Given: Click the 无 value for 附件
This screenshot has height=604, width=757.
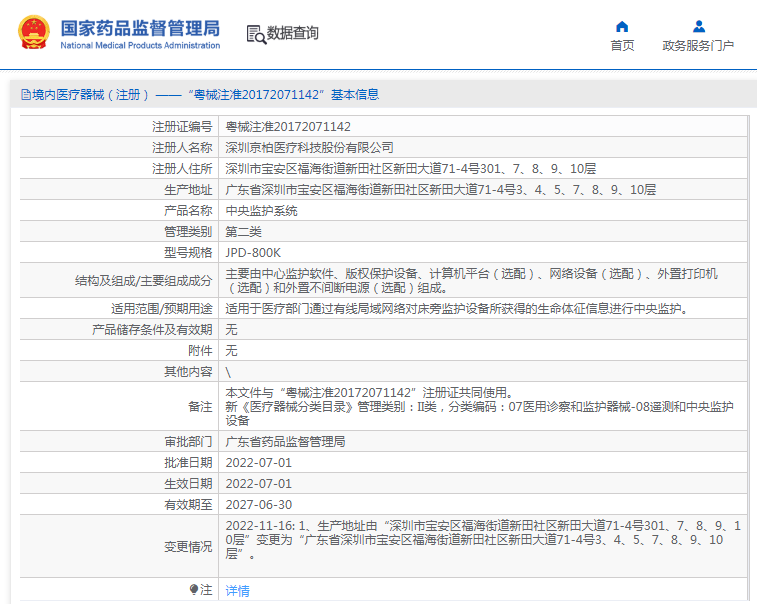Looking at the screenshot, I should [x=231, y=351].
